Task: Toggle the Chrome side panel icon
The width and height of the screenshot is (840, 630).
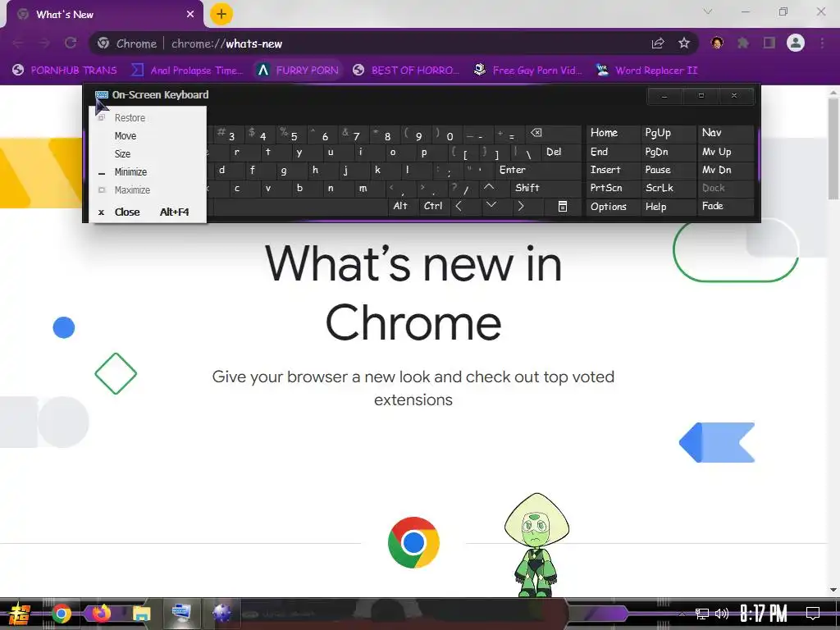Action: pyautogui.click(x=769, y=43)
